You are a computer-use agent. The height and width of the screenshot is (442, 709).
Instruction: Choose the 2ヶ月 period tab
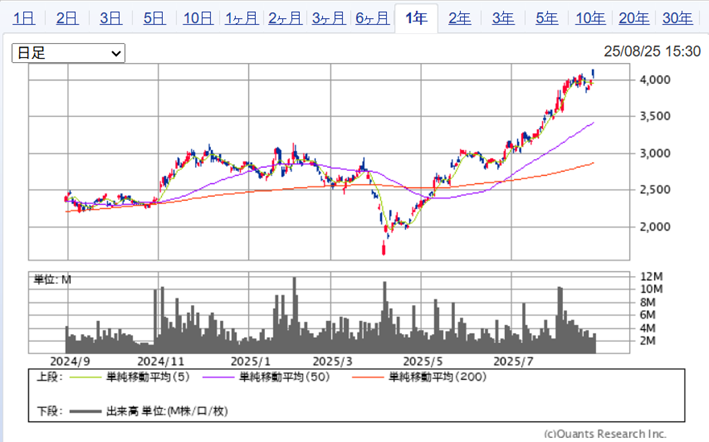coord(286,18)
